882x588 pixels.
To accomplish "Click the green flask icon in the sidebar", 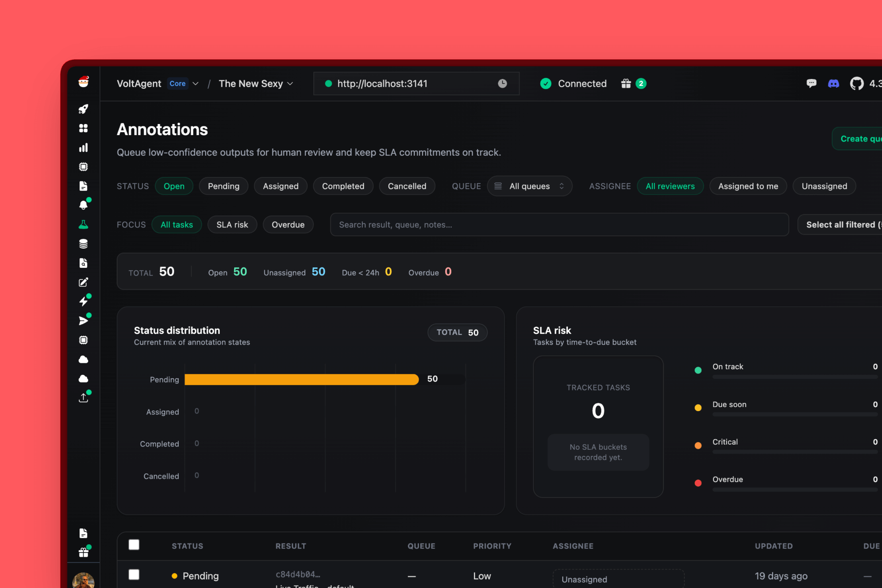I will coord(83,225).
